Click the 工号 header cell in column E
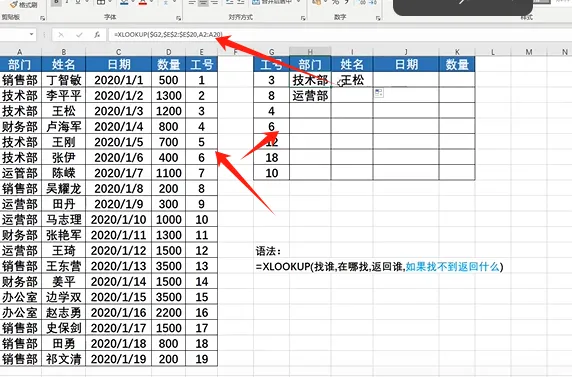This screenshot has width=572, height=377. (201, 64)
